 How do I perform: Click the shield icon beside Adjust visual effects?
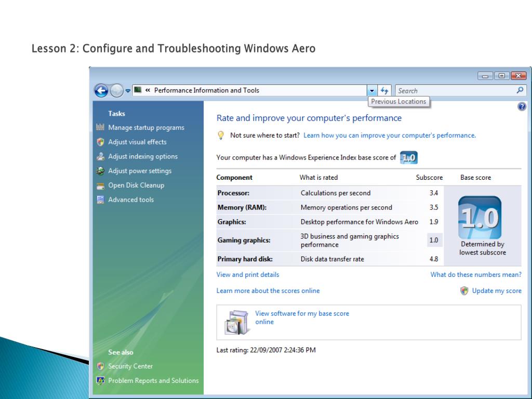[100, 142]
